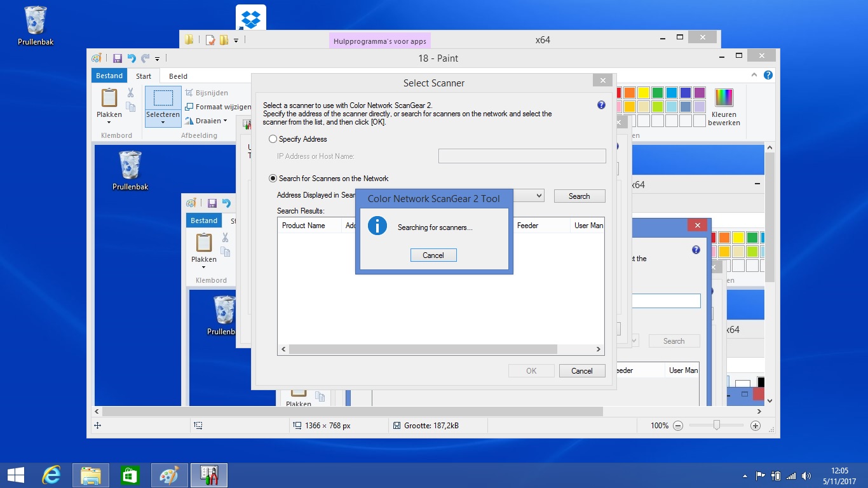
Task: Switch to the Beeld tab in Paint
Action: [x=178, y=76]
